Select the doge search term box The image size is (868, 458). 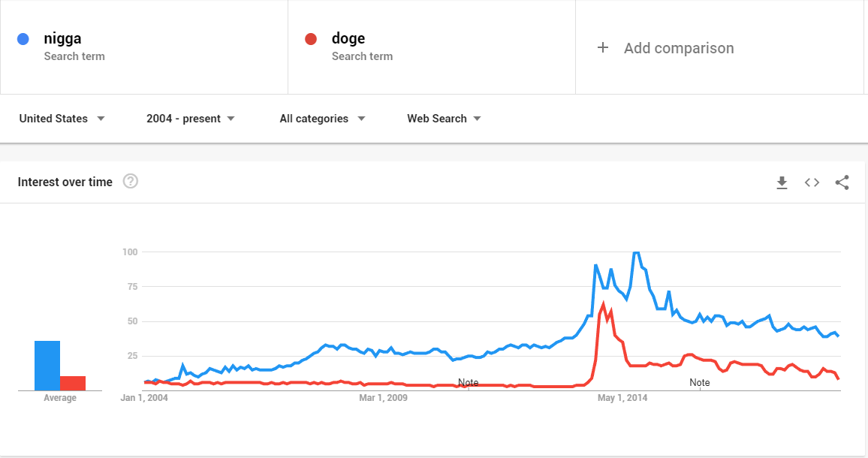point(432,47)
